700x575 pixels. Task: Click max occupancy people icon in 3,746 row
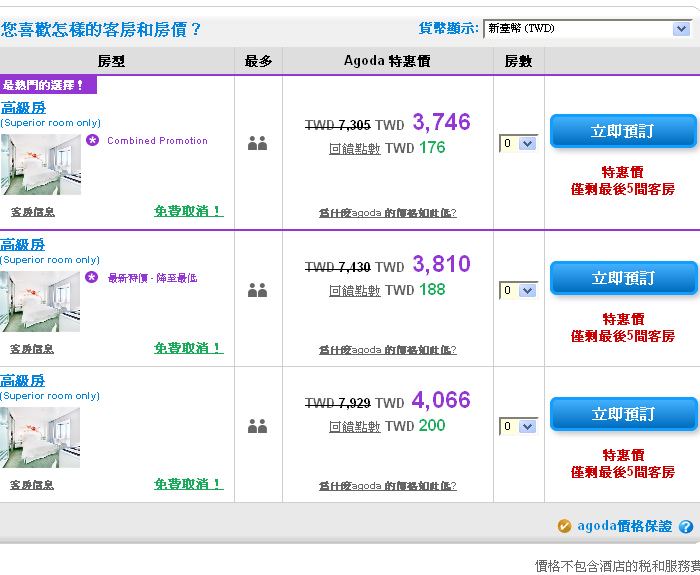(258, 143)
